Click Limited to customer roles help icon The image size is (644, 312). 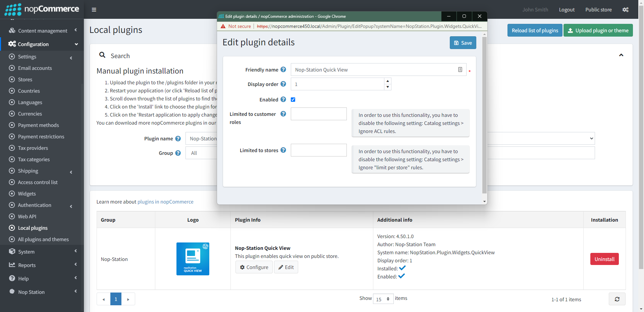pyautogui.click(x=283, y=114)
